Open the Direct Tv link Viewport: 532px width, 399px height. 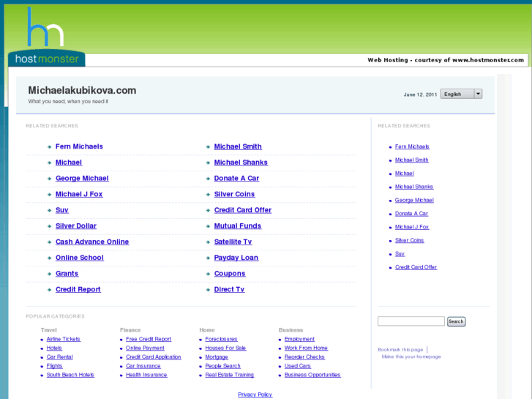tap(229, 289)
